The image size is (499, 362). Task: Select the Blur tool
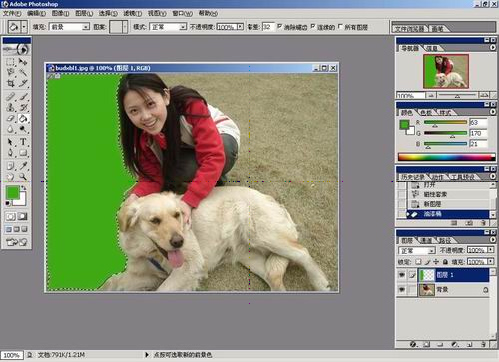[x=10, y=129]
